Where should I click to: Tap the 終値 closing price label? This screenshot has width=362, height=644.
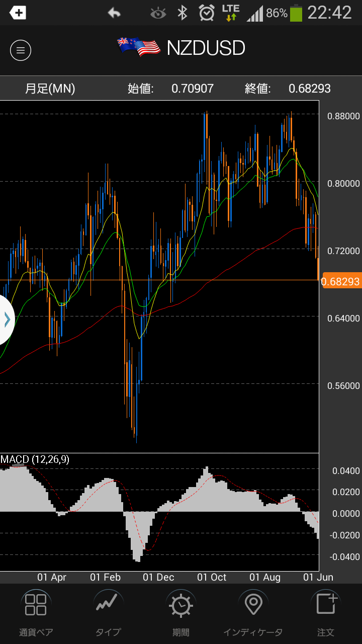click(258, 89)
